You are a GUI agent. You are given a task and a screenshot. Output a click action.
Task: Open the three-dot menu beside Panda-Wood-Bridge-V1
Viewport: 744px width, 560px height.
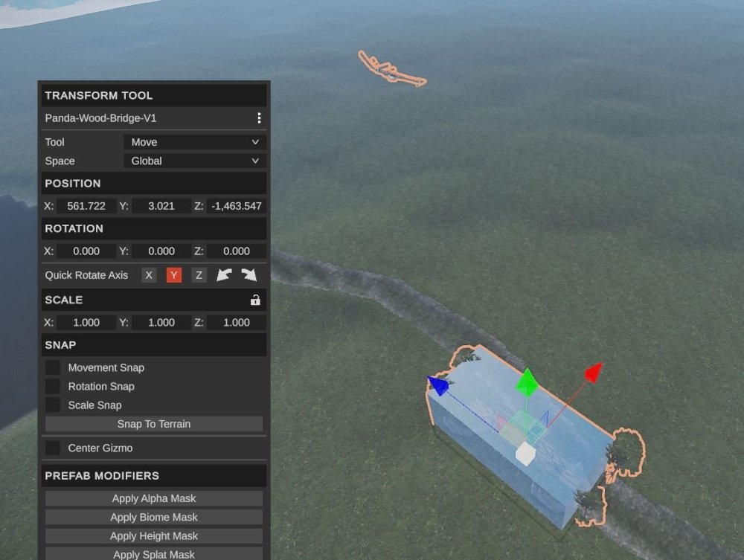click(x=258, y=118)
